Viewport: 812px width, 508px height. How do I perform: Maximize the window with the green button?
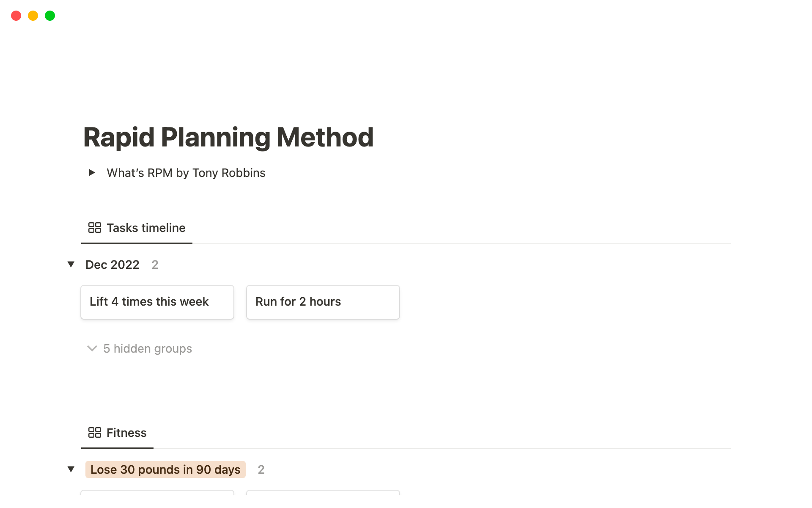click(50, 16)
